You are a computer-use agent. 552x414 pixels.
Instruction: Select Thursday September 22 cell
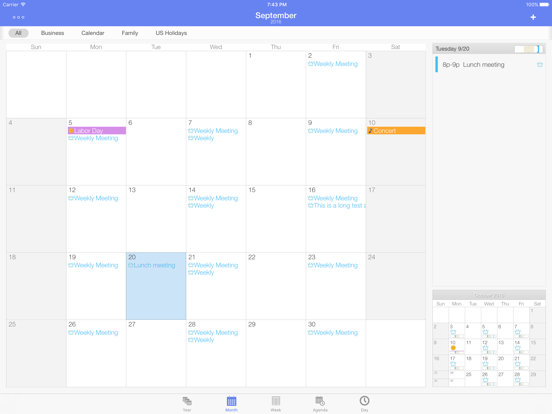coord(276,286)
